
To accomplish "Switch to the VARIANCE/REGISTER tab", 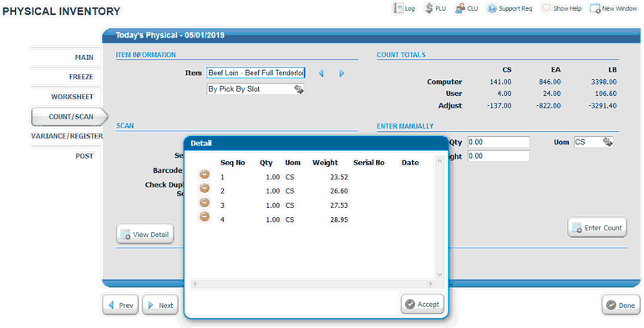I will pyautogui.click(x=67, y=136).
